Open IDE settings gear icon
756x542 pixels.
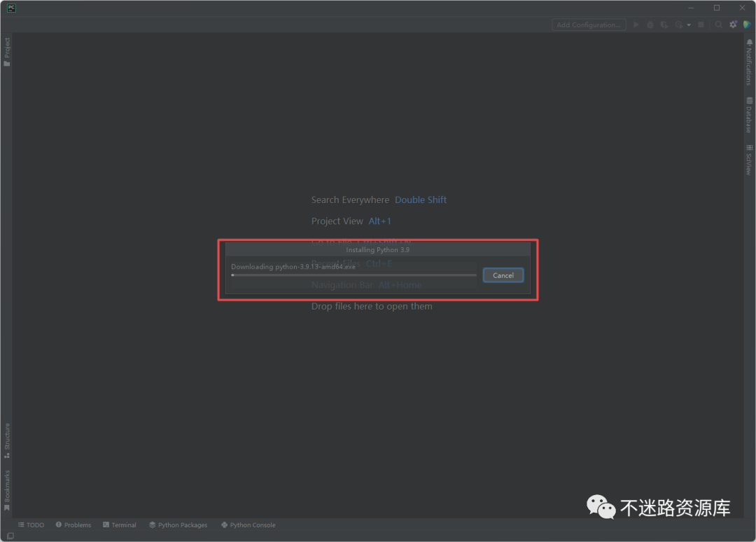coord(733,25)
